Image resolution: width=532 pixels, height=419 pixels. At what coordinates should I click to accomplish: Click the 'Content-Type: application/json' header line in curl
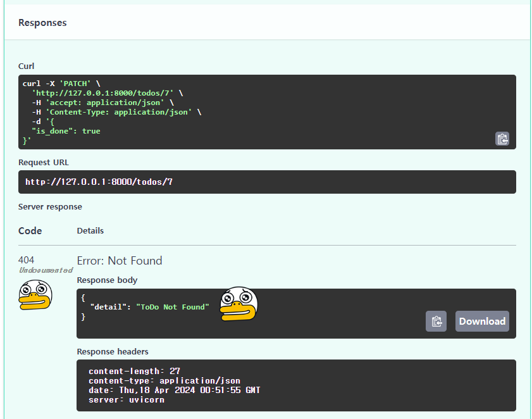(116, 112)
